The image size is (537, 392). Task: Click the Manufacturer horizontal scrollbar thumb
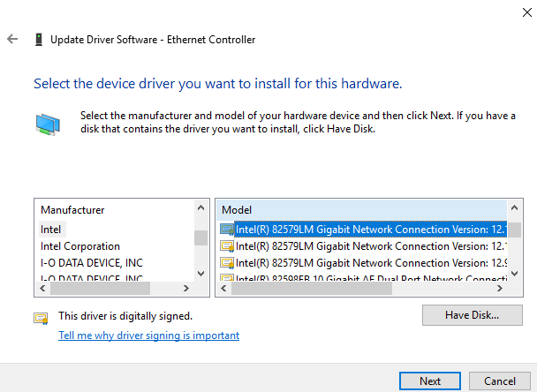tap(100, 289)
